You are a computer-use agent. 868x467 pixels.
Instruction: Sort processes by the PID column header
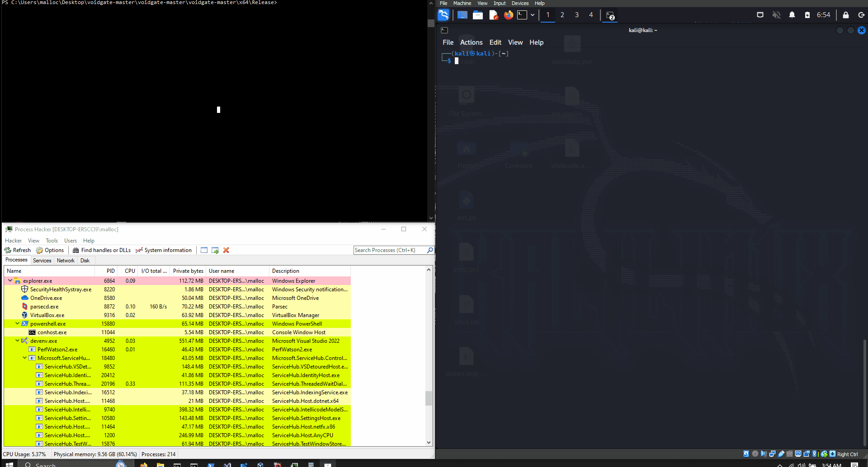[106, 271]
